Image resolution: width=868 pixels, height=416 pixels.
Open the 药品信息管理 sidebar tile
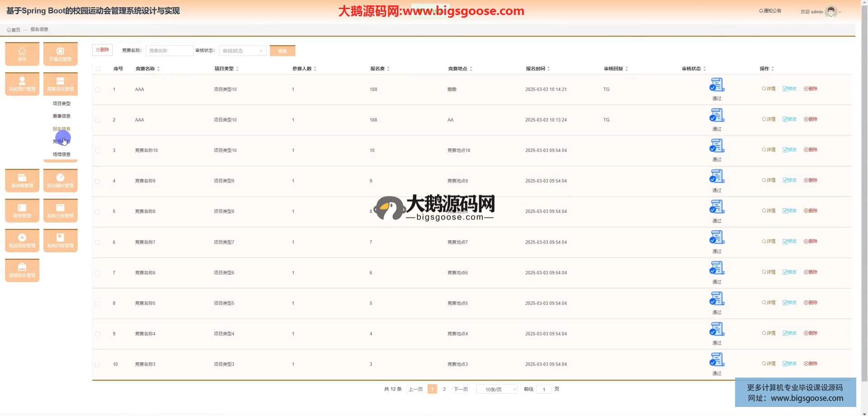point(22,240)
